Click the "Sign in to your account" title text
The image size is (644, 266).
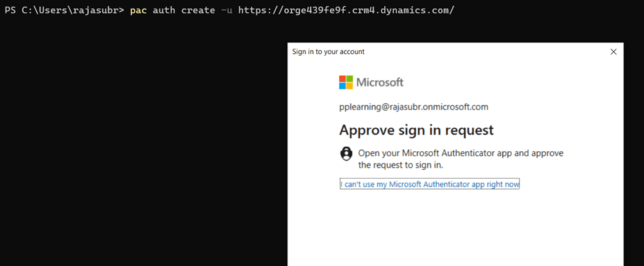[328, 51]
